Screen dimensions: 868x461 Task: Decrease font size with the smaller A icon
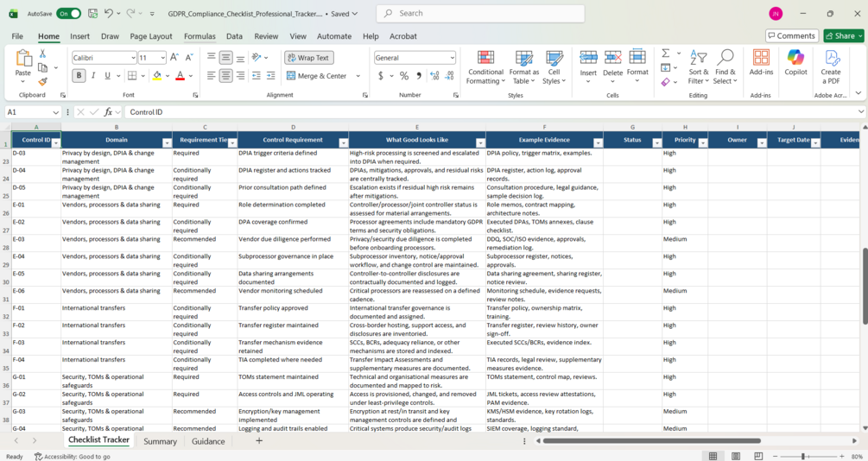click(189, 58)
